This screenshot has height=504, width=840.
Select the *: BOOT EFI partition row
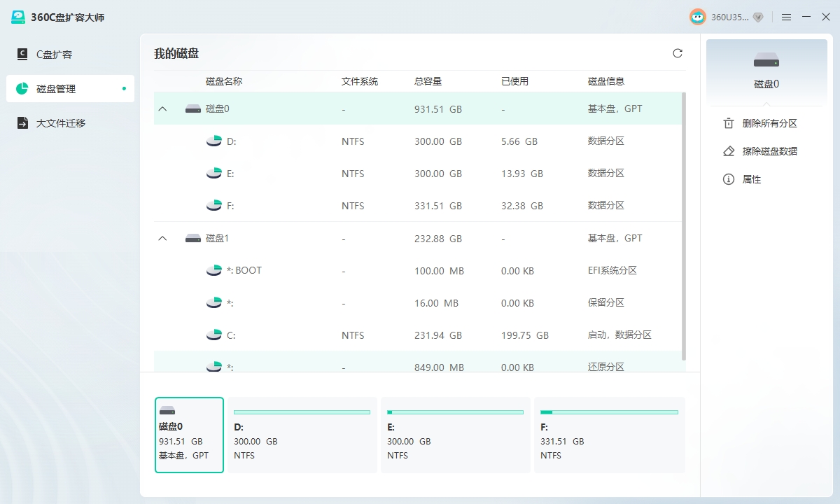pyautogui.click(x=417, y=271)
